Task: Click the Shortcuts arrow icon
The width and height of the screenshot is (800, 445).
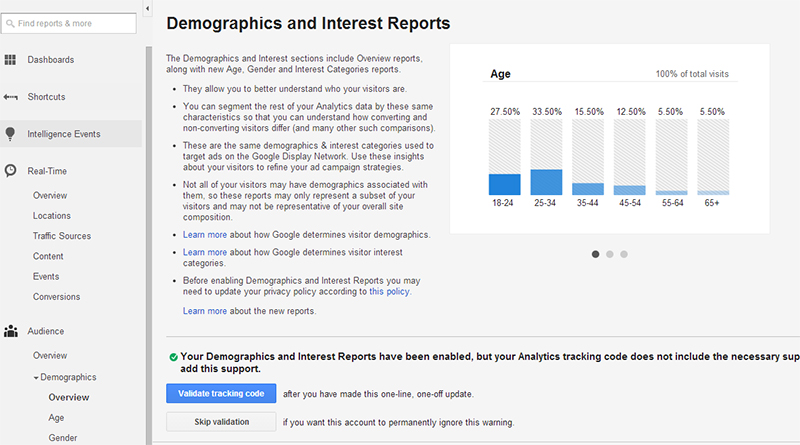Action: pyautogui.click(x=11, y=97)
